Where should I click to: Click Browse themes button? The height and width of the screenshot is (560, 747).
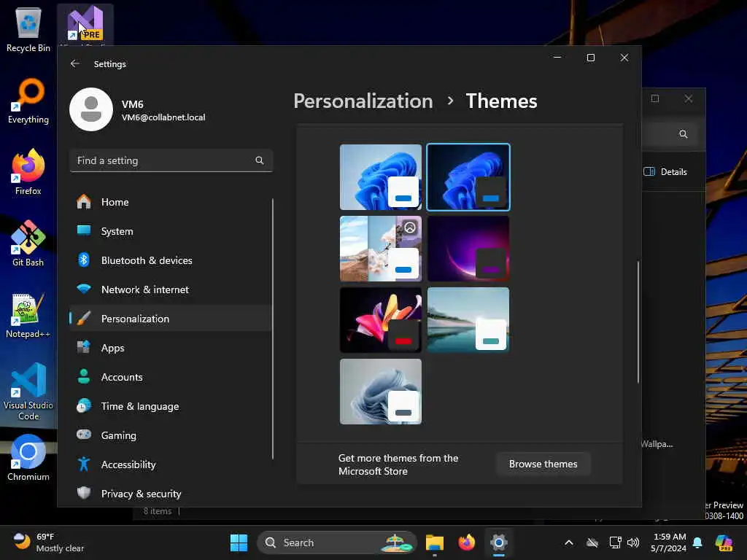point(543,464)
